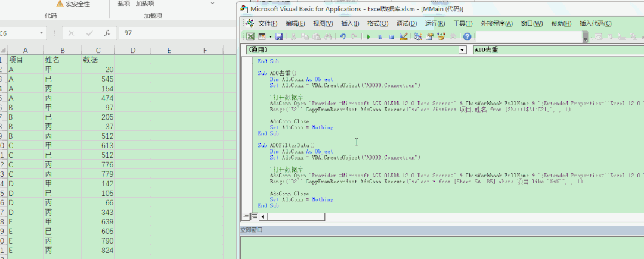Viewport: 644px width, 259px height.
Task: Open VBA Help with the question mark icon
Action: 467,37
